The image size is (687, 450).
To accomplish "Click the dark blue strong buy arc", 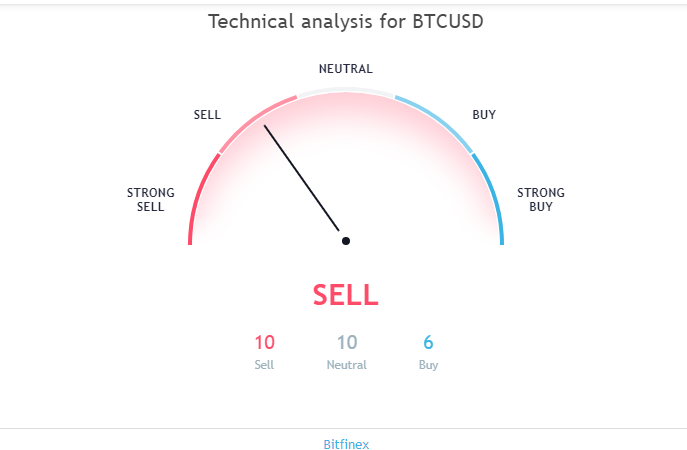I will coord(492,197).
